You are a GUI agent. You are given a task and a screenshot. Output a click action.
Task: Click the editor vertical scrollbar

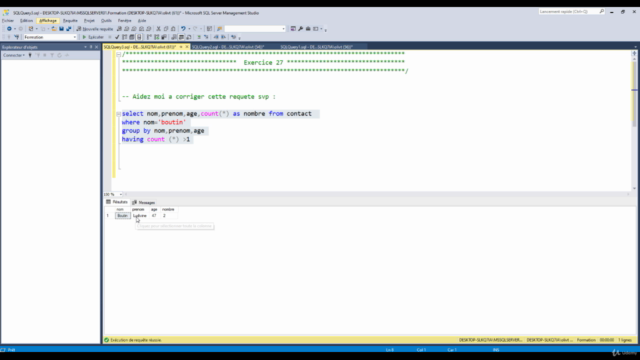[634, 120]
